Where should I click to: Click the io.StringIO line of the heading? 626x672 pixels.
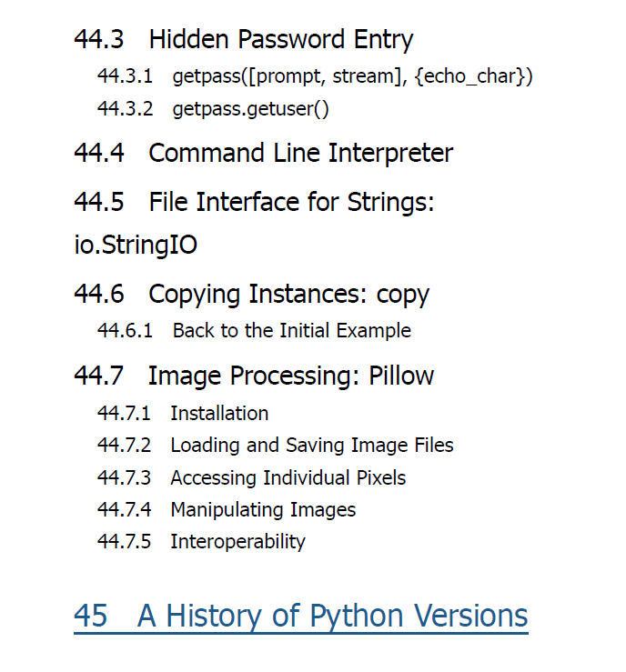click(x=136, y=245)
